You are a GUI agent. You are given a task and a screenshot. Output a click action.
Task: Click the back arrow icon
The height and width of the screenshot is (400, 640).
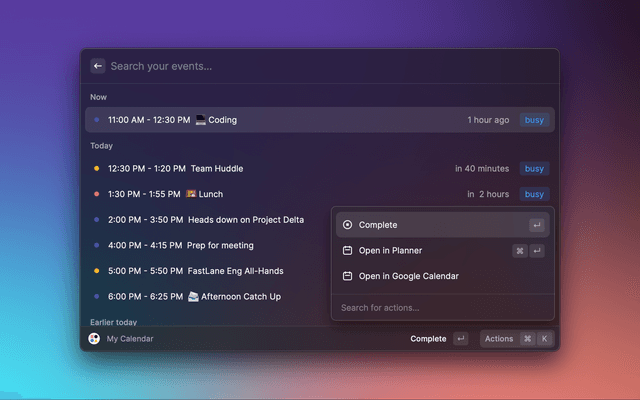click(98, 66)
